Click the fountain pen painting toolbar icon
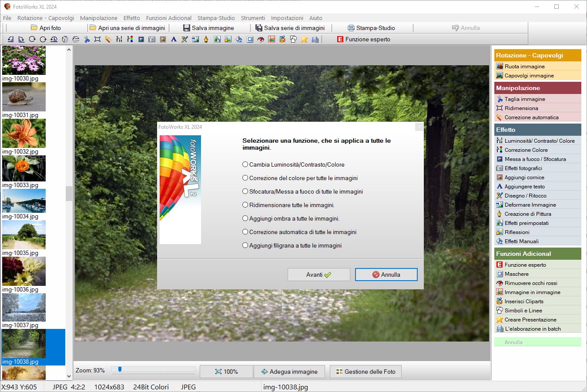This screenshot has height=392, width=587. (206, 39)
